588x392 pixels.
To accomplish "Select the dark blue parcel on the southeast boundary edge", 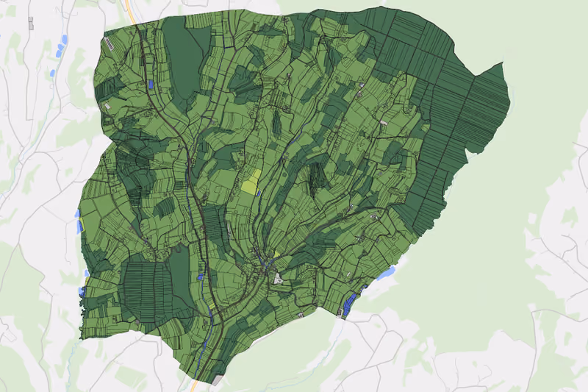I will (349, 304).
